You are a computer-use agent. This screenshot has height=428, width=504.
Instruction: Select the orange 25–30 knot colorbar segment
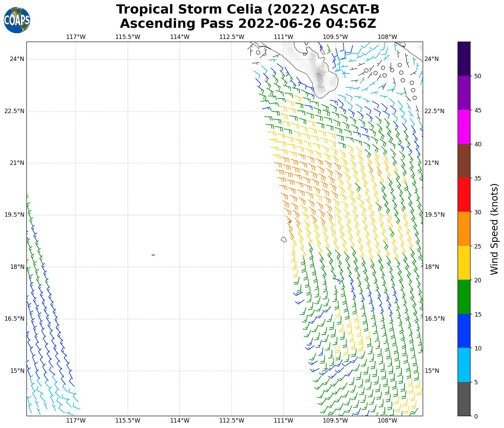coord(464,229)
